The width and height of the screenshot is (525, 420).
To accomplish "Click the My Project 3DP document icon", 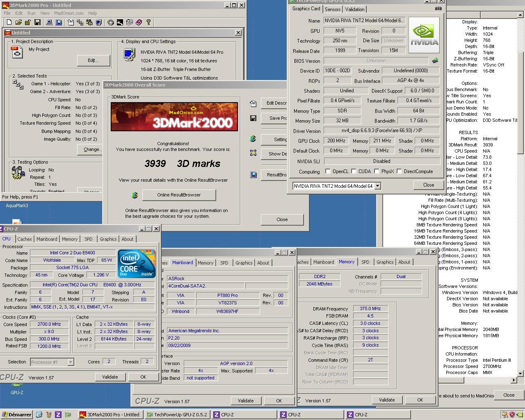I will pyautogui.click(x=17, y=52).
